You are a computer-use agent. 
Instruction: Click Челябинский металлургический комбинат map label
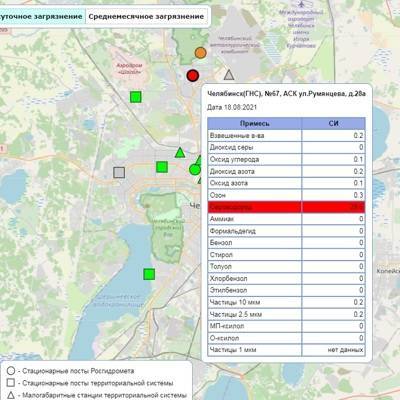(235, 45)
